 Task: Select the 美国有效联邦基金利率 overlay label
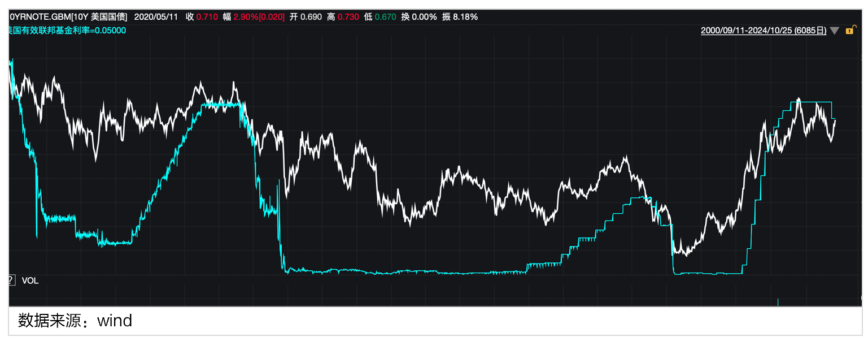click(67, 30)
